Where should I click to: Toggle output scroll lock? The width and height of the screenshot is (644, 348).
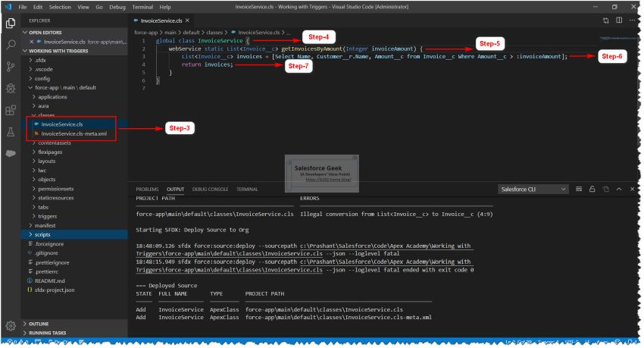tap(592, 189)
